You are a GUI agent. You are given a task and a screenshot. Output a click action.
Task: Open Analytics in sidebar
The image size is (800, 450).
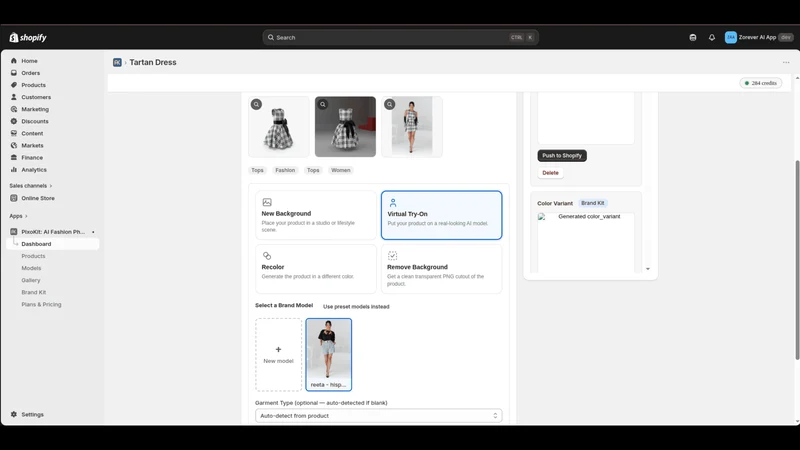[x=34, y=169]
